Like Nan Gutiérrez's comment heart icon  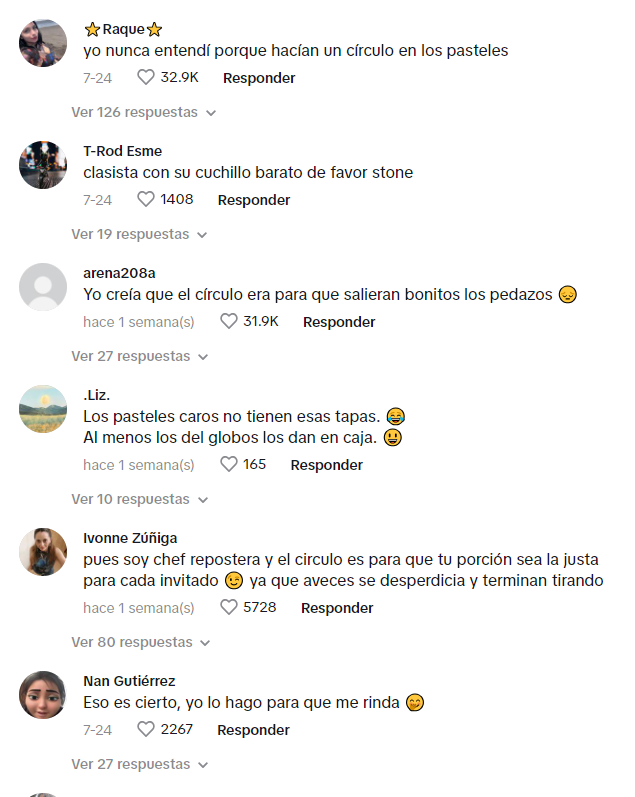click(x=146, y=729)
